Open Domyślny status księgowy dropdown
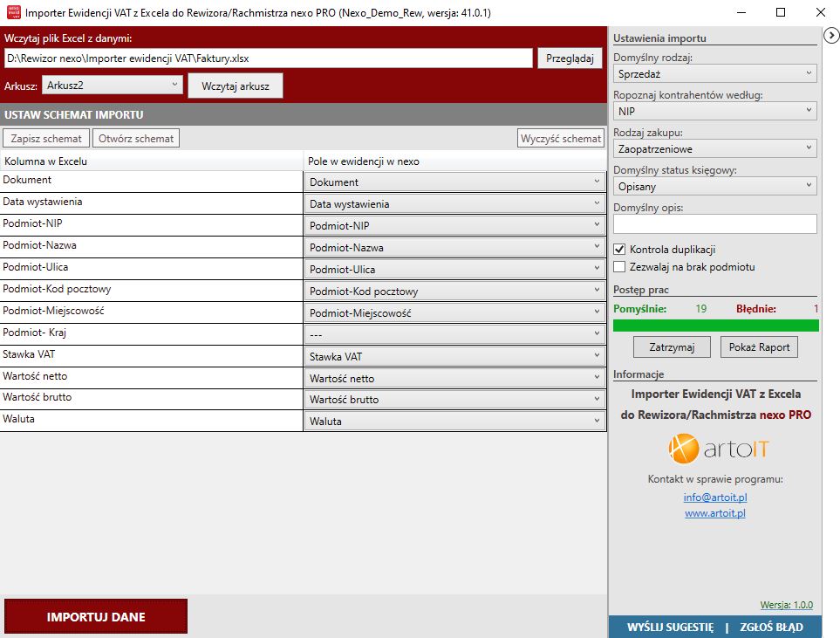The image size is (840, 638). coord(714,186)
